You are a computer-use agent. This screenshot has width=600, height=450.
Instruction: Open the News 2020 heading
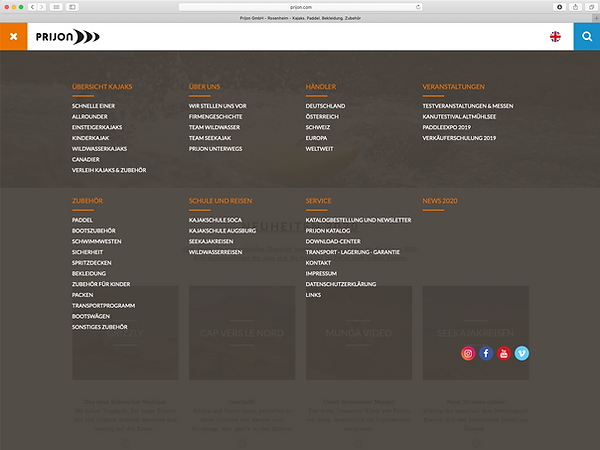(x=440, y=201)
